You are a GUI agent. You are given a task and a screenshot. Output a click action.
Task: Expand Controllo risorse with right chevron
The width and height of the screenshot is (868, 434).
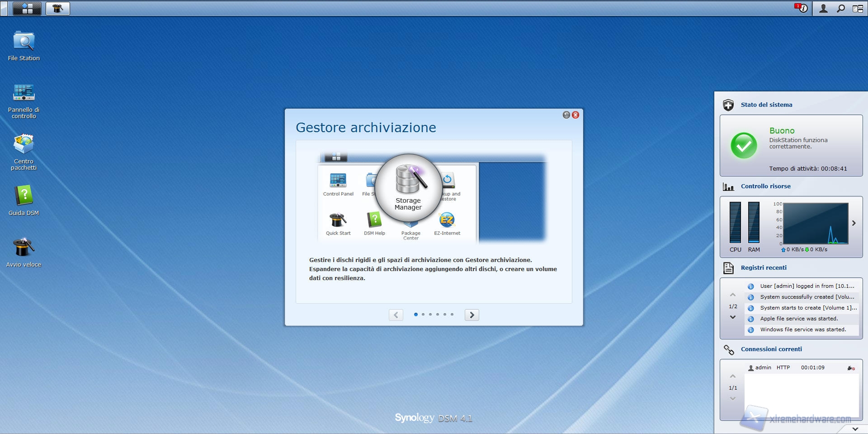(x=854, y=223)
